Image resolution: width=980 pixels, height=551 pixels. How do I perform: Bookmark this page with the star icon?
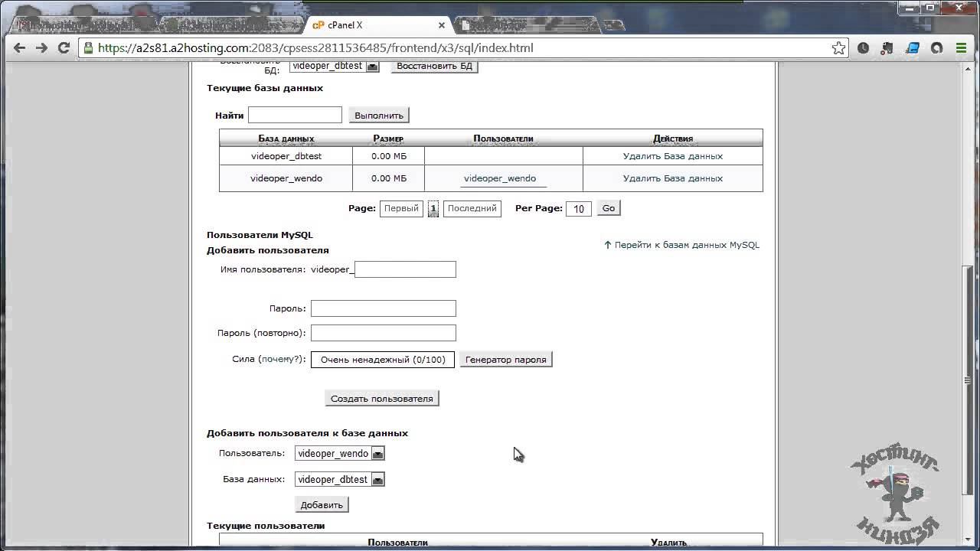tap(838, 47)
